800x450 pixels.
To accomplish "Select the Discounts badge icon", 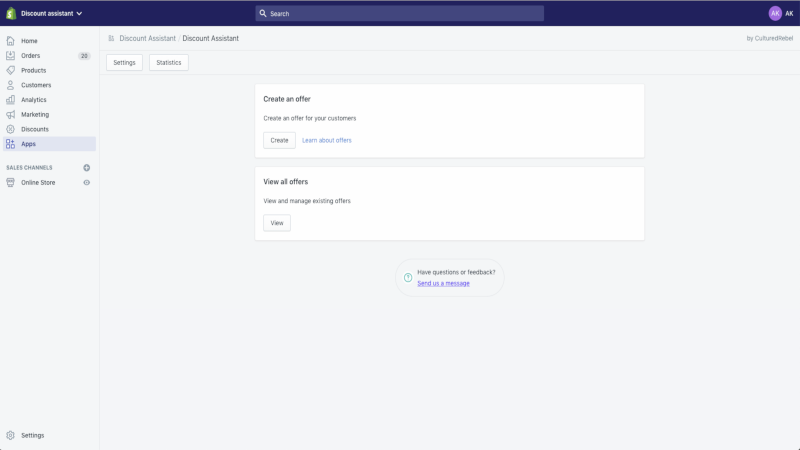I will (10, 130).
